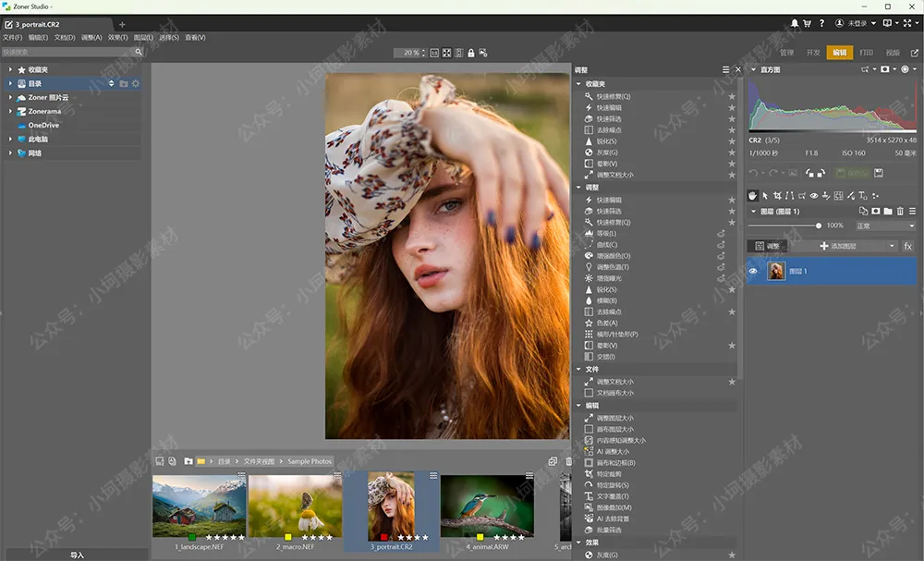Screen dimensions: 924x561
Task: Select the crop tool in editor toolbar
Action: pyautogui.click(x=777, y=195)
